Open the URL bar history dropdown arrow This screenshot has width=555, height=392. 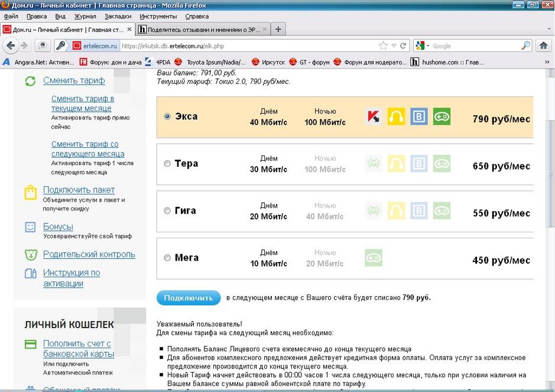pos(394,46)
